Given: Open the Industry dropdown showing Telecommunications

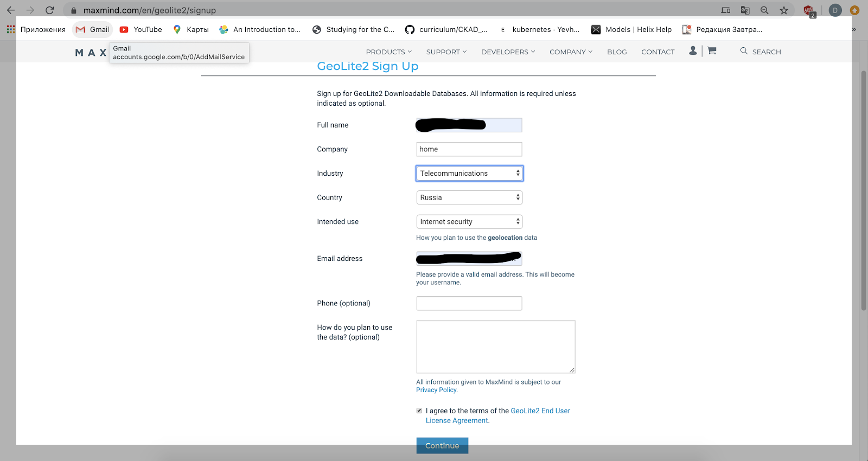Looking at the screenshot, I should [469, 174].
